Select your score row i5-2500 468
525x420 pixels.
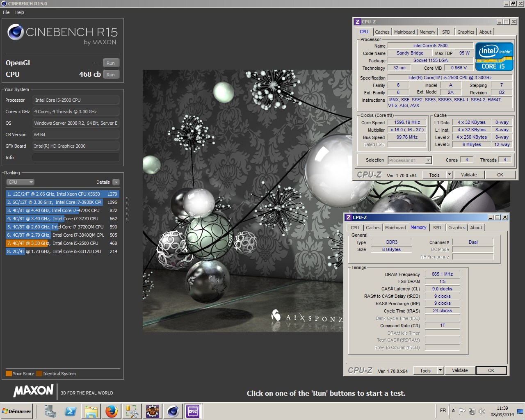pos(62,243)
